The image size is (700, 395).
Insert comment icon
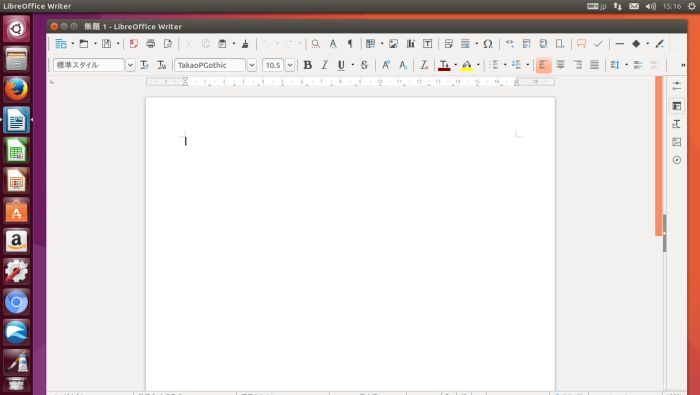tap(581, 44)
